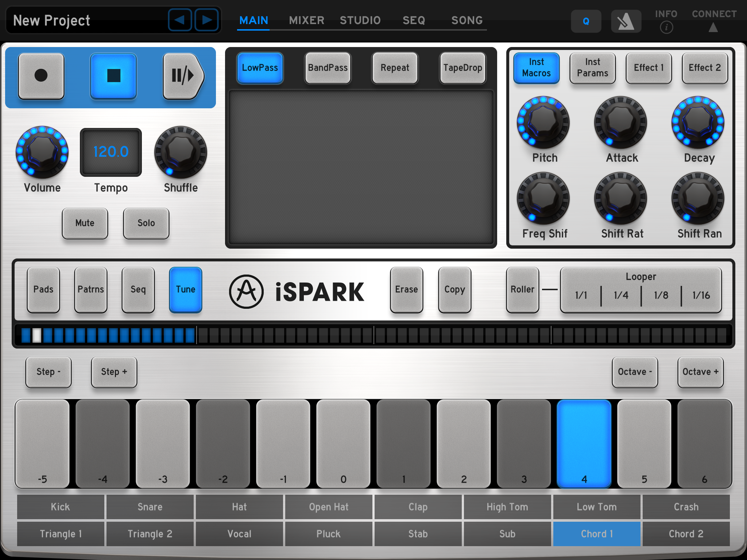Go to previous project with left arrow

pyautogui.click(x=180, y=20)
